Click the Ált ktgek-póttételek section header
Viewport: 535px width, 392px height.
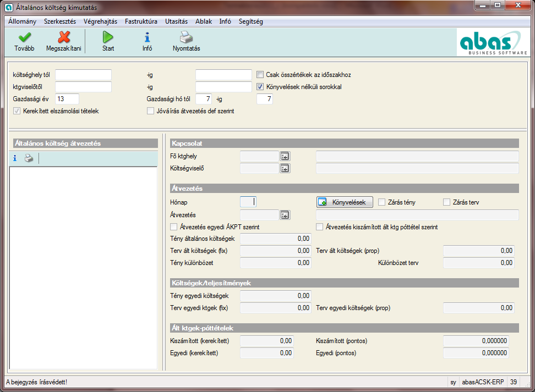[344, 328]
